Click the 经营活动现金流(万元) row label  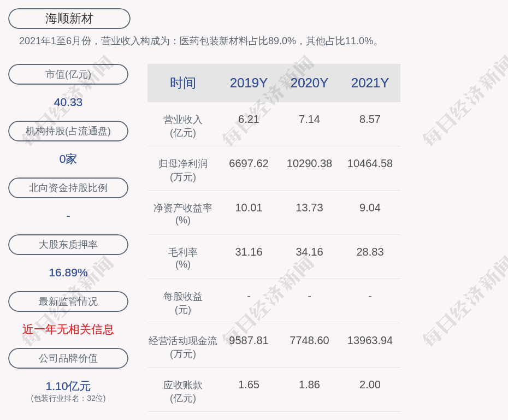coord(183,347)
